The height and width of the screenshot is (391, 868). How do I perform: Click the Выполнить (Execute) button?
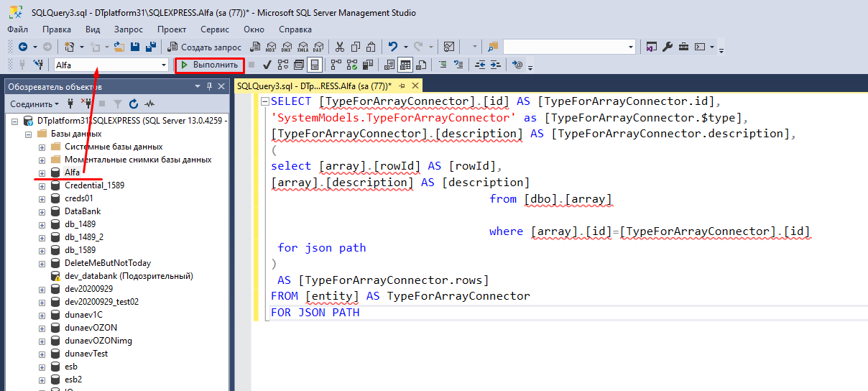tap(210, 65)
